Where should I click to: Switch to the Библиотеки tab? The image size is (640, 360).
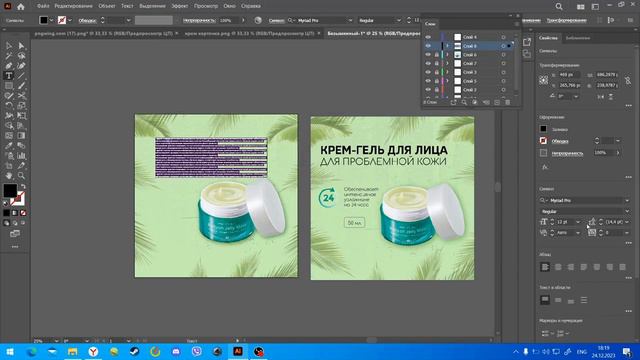coord(578,38)
